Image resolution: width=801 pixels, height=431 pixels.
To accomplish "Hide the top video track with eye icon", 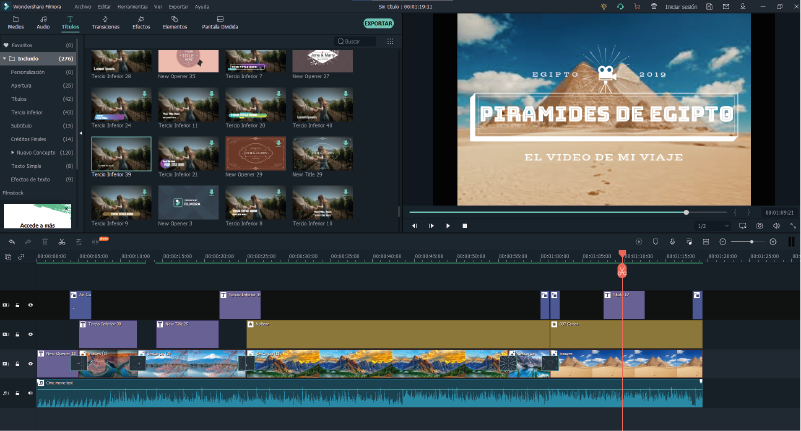I will tap(30, 305).
